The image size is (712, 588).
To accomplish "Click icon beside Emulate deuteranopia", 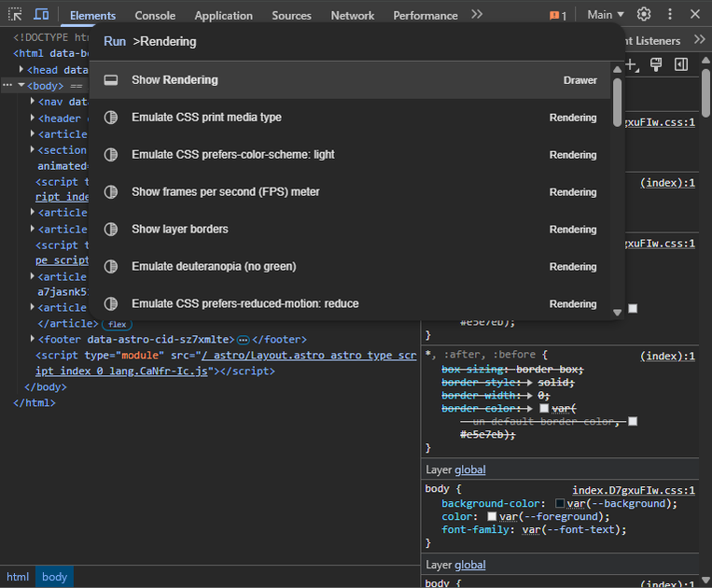I will [111, 267].
